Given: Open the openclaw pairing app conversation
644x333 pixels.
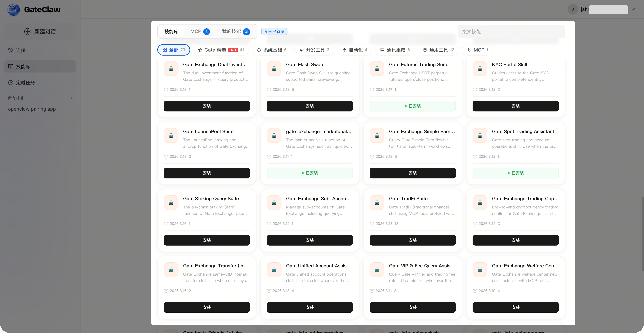Looking at the screenshot, I should pos(32,109).
